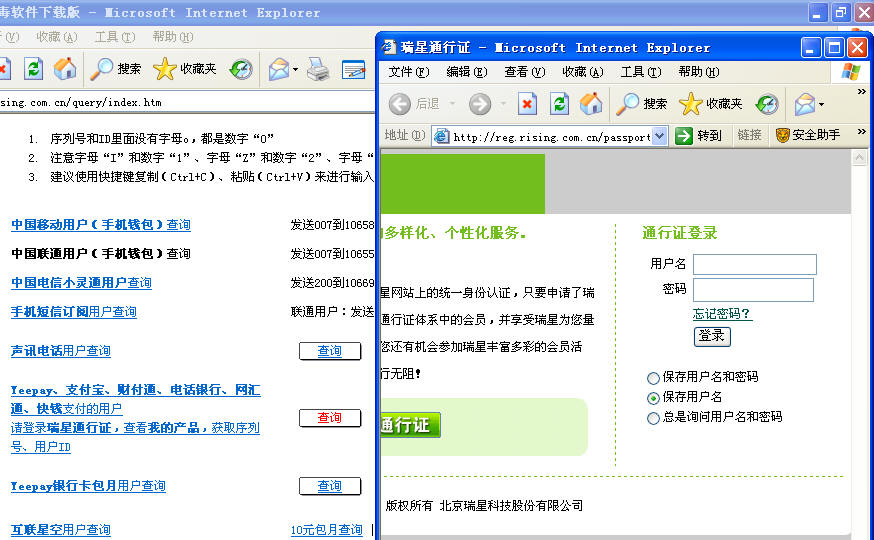Screen dimensions: 874x540
Task: Click Forward arrow in Rising Passport window
Action: pos(480,104)
